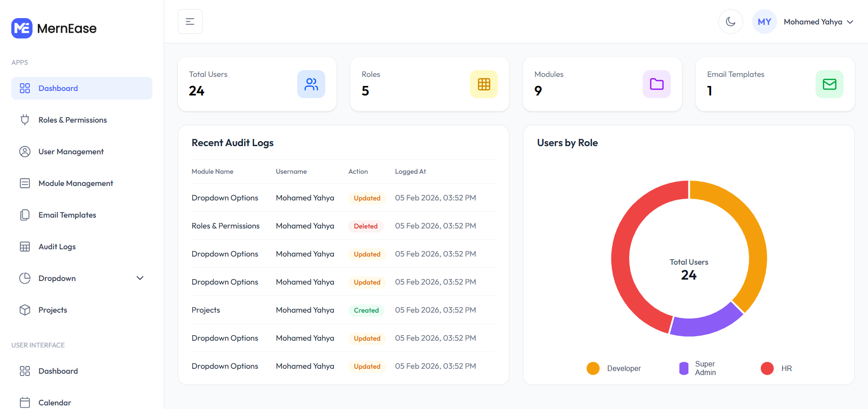This screenshot has width=868, height=409.
Task: Click the Calendar icon in sidebar
Action: click(25, 402)
